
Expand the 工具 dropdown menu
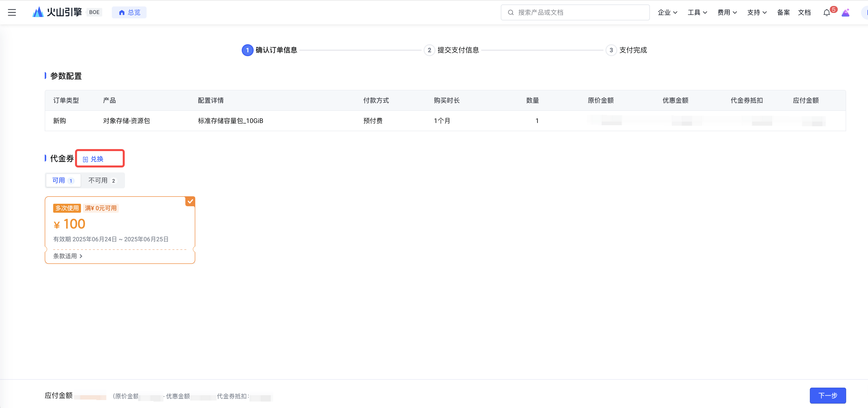[x=697, y=12]
